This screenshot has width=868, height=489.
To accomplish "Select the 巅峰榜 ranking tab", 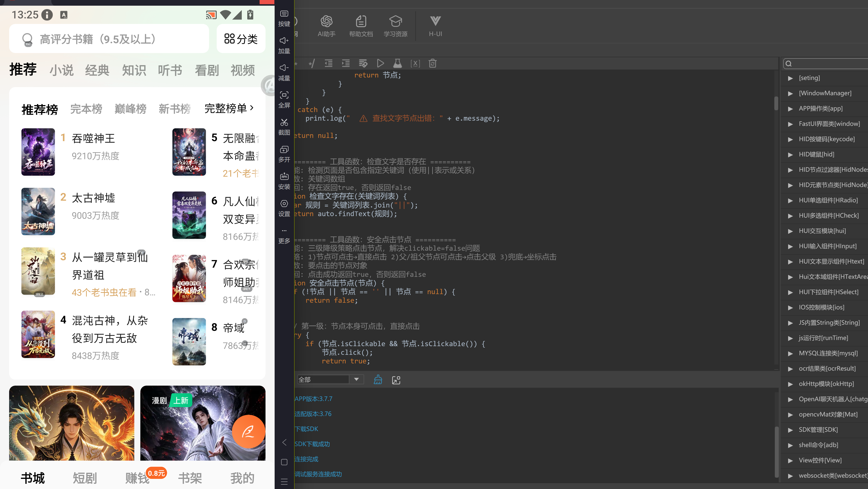I will (x=130, y=109).
